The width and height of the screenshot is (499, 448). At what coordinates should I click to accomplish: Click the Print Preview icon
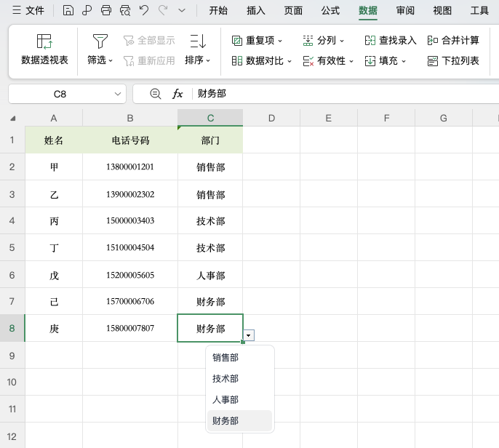(125, 10)
